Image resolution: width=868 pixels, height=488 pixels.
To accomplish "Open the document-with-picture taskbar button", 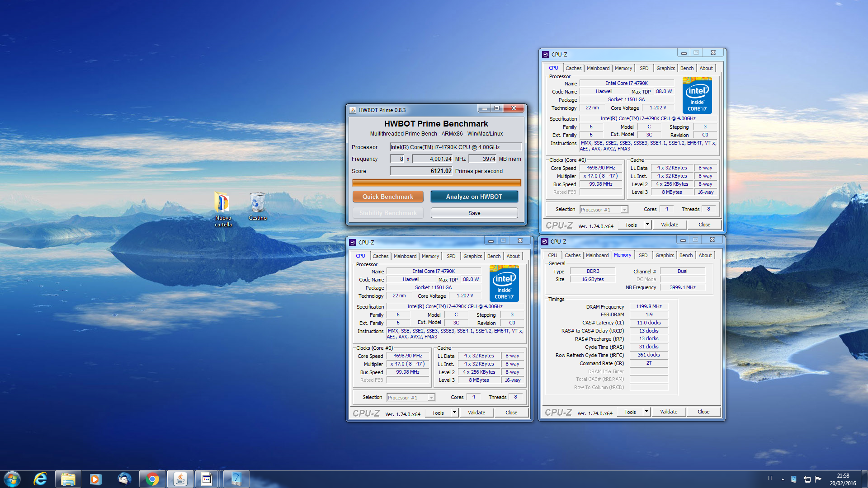I will coord(207,479).
